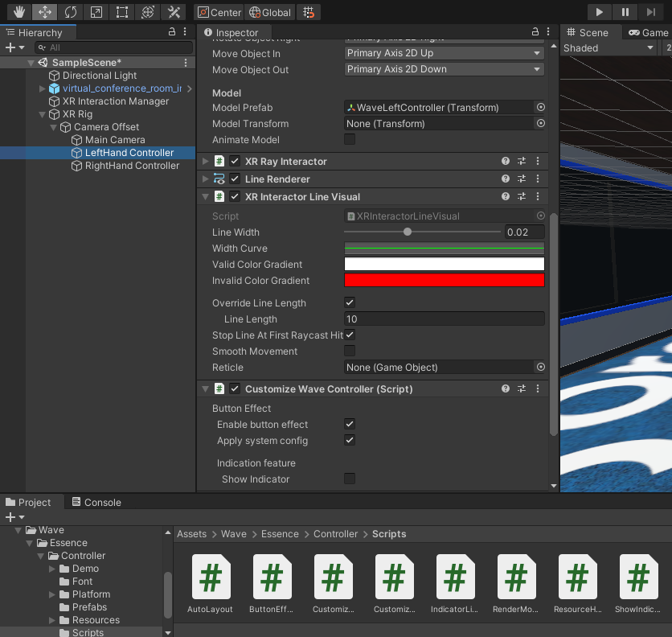Select the Rect transform tool

[121, 12]
